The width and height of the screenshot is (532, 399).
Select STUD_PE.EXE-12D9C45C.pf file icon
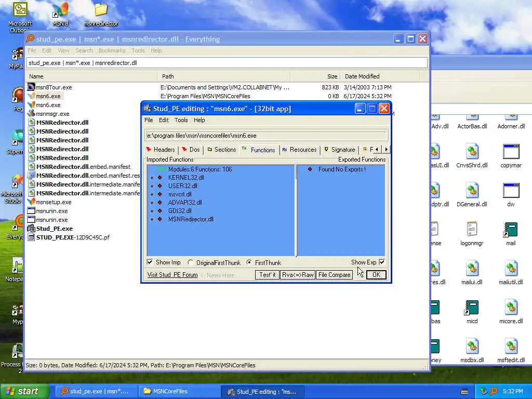31,237
